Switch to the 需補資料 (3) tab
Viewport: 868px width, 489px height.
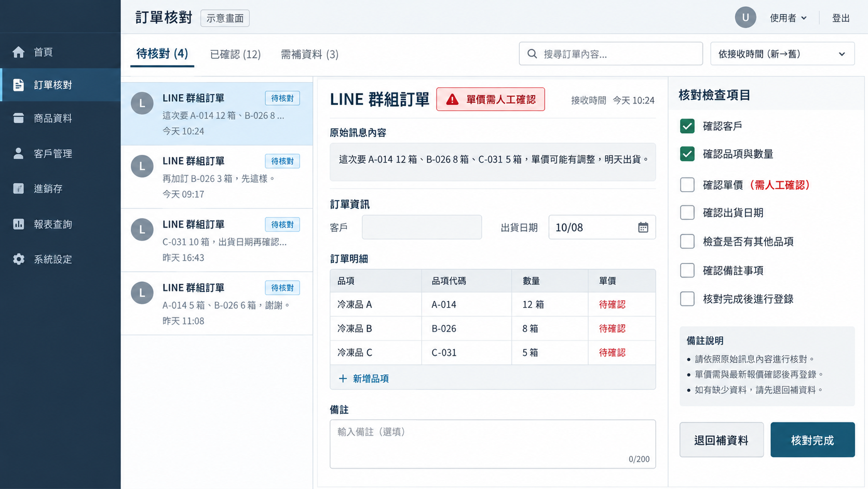(x=309, y=54)
